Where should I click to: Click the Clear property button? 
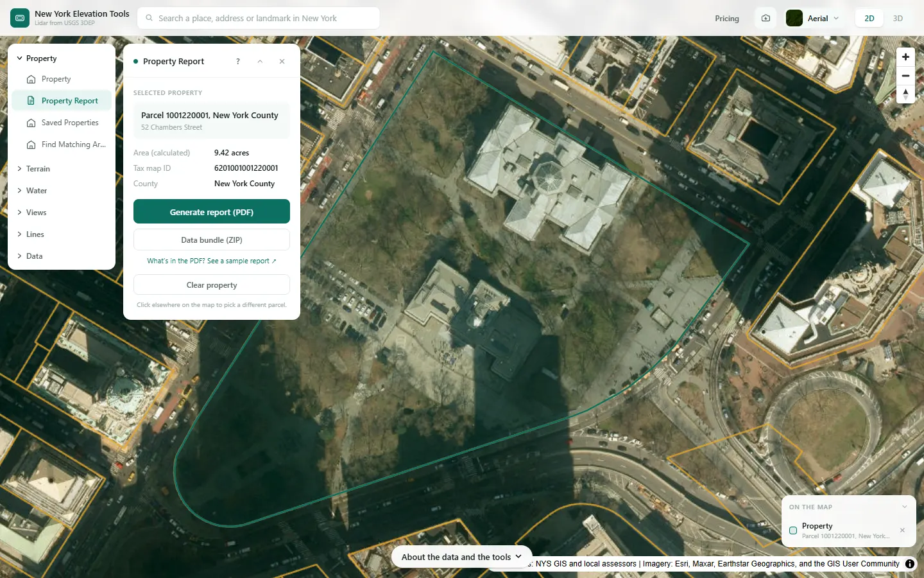click(212, 285)
